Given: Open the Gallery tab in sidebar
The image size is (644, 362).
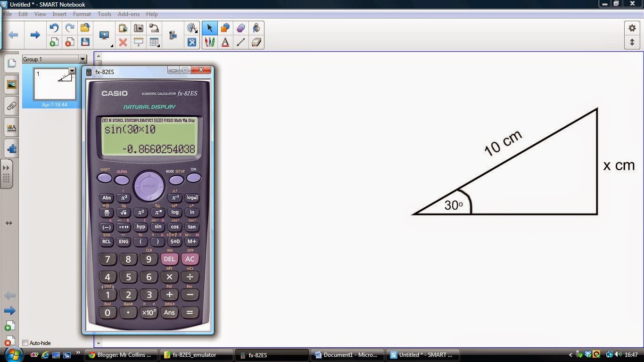Looking at the screenshot, I should point(11,85).
